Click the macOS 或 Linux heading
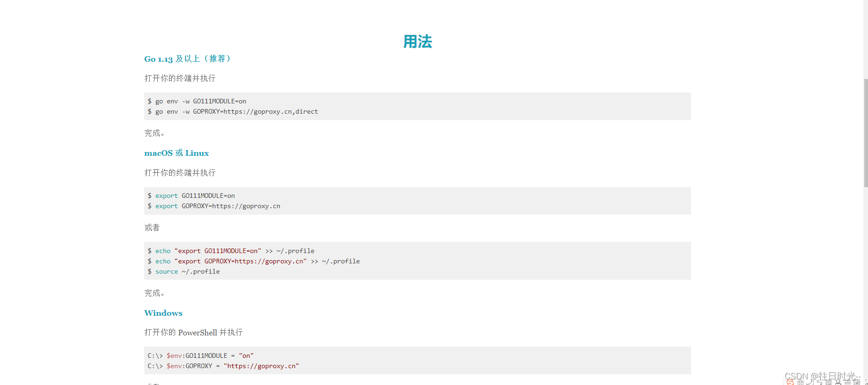Image resolution: width=868 pixels, height=385 pixels. tap(177, 153)
